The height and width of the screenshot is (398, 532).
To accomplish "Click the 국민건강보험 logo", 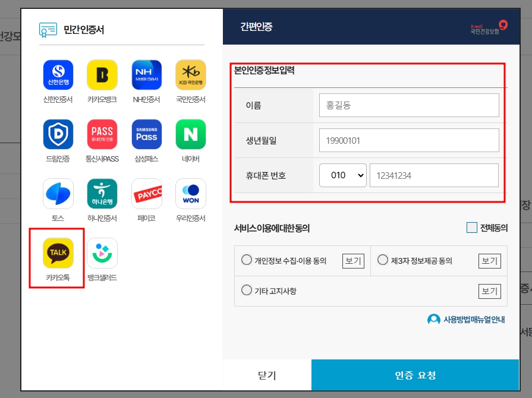I will pos(489,27).
